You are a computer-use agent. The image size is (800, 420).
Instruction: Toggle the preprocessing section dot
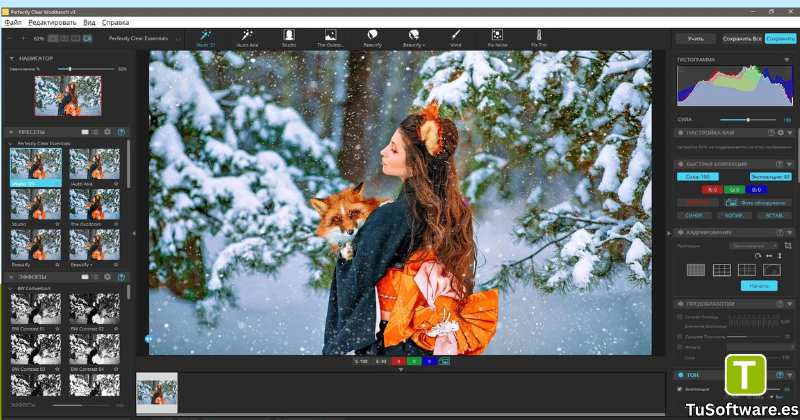point(681,304)
